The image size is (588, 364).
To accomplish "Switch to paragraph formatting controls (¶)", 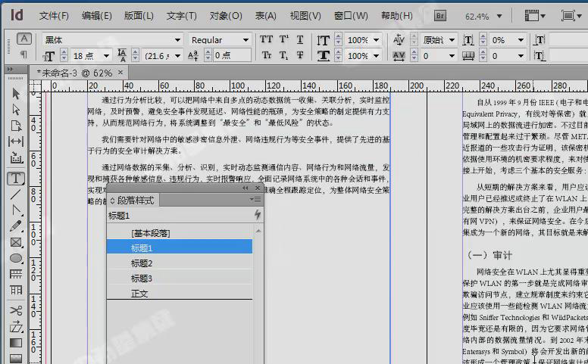I will click(x=23, y=54).
